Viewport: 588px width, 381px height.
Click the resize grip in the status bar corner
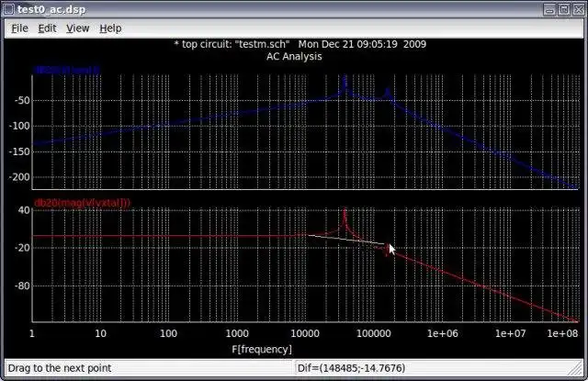[575, 368]
